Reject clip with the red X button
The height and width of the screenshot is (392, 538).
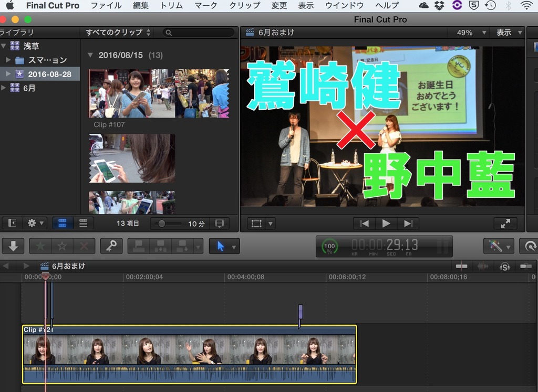[84, 246]
